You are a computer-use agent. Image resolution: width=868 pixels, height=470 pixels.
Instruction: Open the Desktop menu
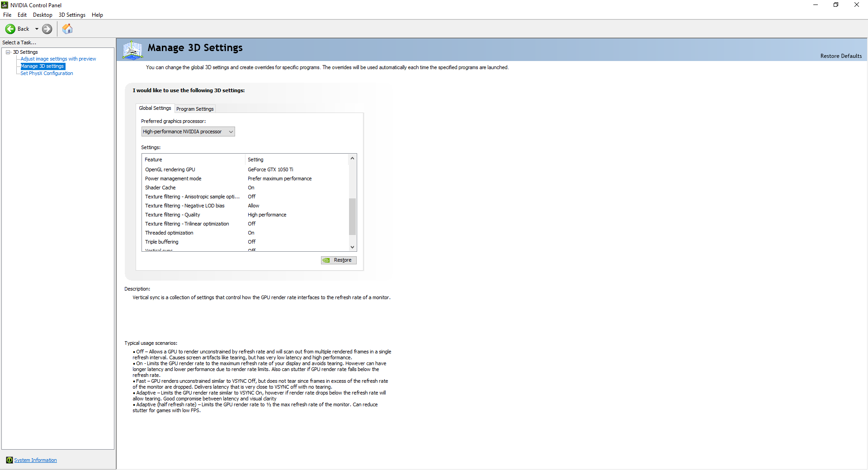(x=42, y=15)
